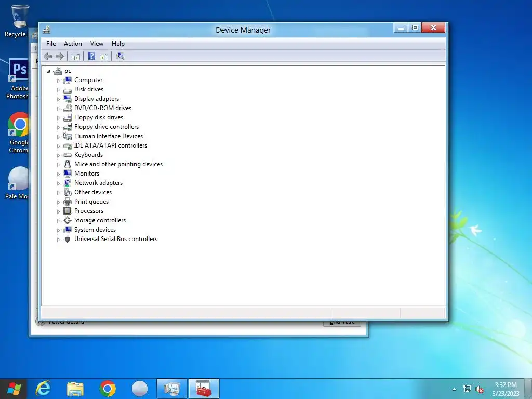This screenshot has width=532, height=399.
Task: Click the Back arrow toolbar icon
Action: coord(48,56)
